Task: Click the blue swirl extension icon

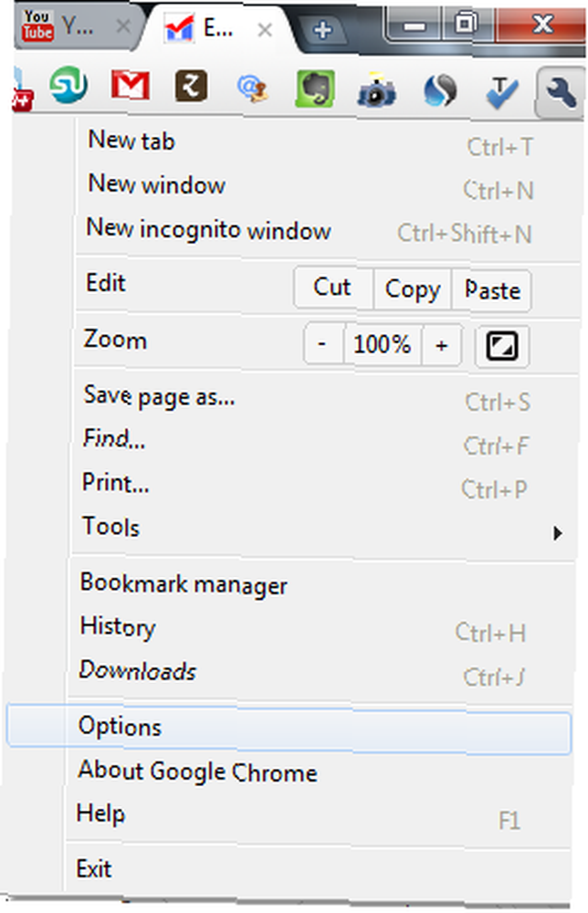Action: [439, 90]
